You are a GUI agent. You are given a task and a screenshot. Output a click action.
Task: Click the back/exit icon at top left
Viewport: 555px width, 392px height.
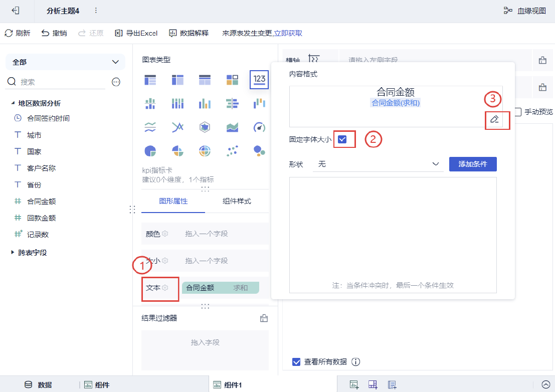16,11
